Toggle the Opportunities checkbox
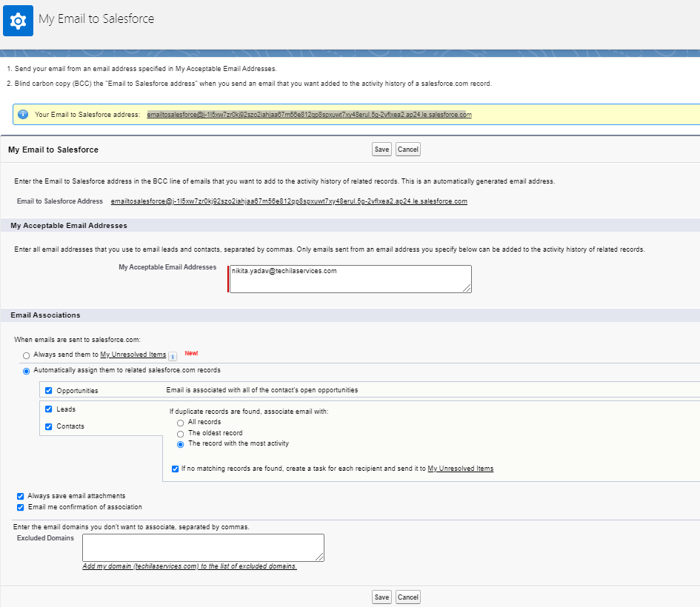Viewport: 700px width, 607px height. tap(49, 391)
